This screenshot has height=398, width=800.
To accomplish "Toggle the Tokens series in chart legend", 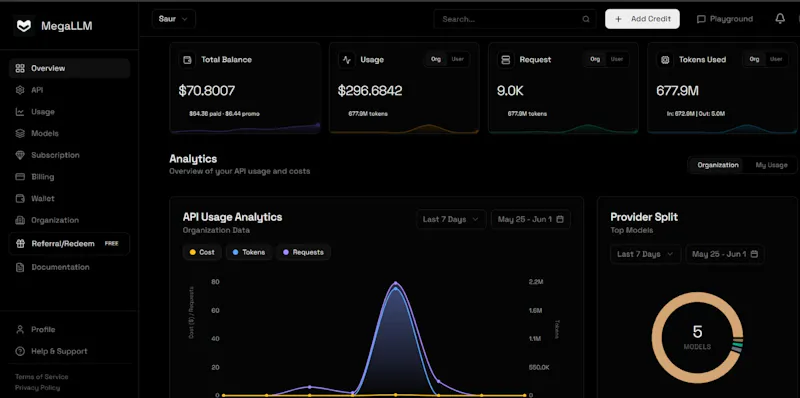I will (x=249, y=252).
